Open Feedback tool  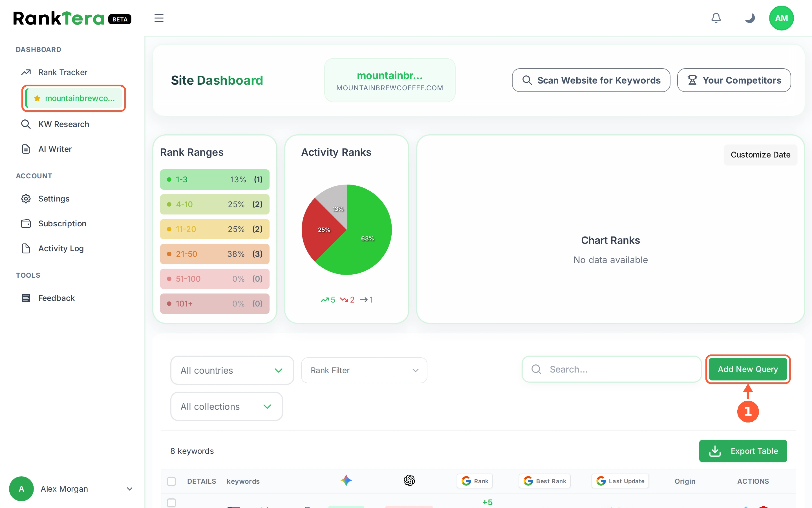[x=56, y=298]
